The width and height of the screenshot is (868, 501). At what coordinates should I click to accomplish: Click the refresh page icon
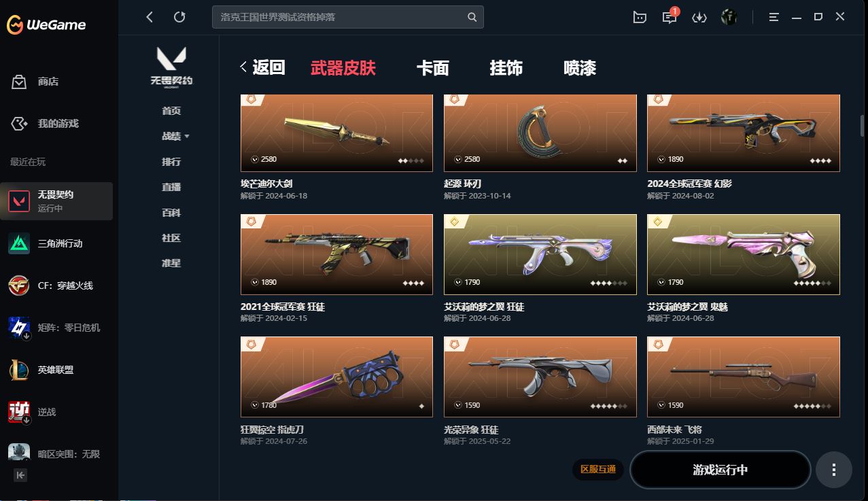pos(179,17)
